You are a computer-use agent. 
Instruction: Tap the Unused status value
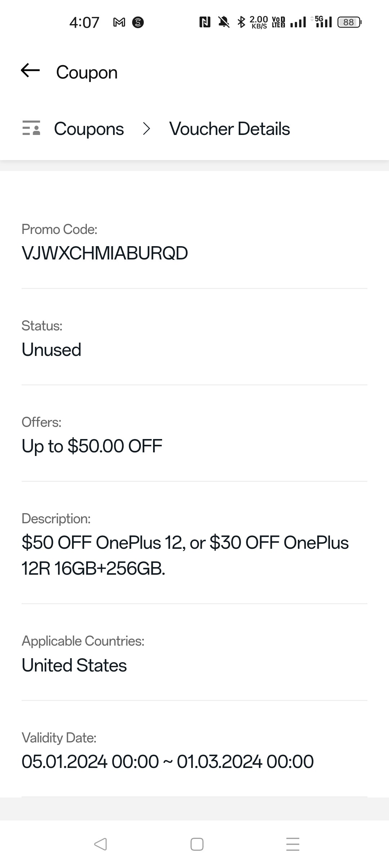pyautogui.click(x=52, y=349)
